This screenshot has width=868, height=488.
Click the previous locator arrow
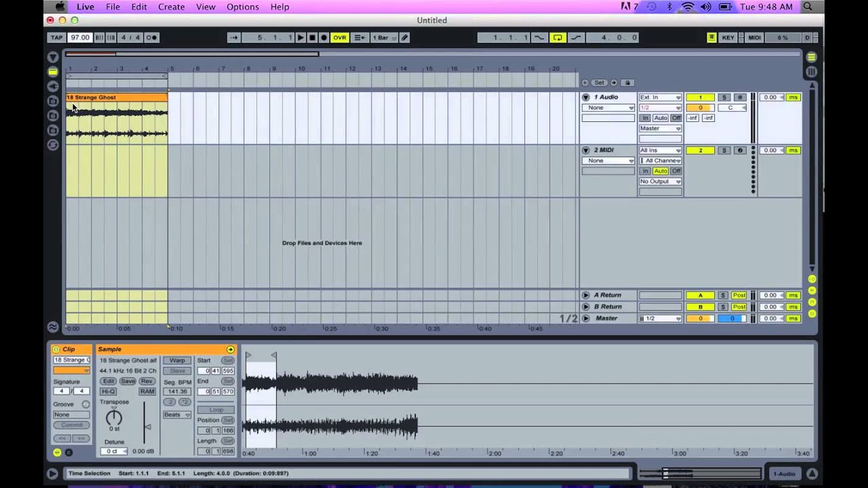[585, 83]
